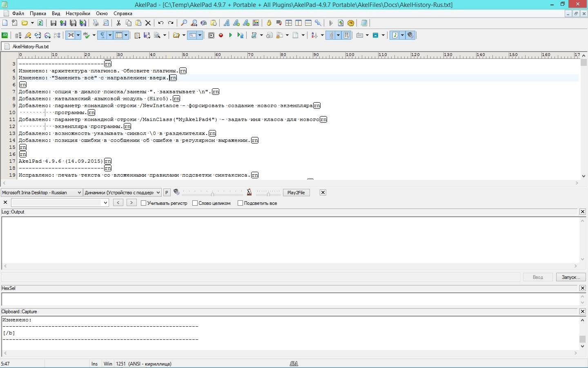588x368 pixels.
Task: Redo the last undone edit
Action: click(171, 23)
